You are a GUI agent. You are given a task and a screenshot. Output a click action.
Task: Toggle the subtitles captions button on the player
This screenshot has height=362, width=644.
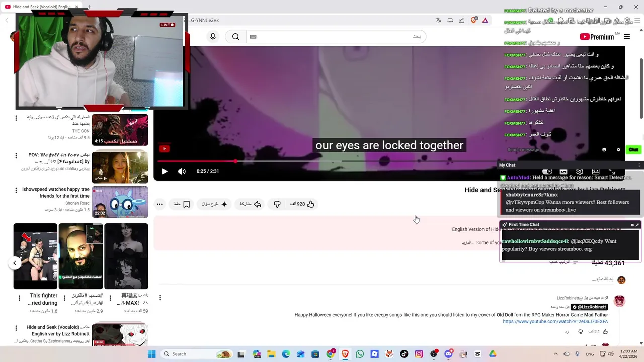[563, 172]
